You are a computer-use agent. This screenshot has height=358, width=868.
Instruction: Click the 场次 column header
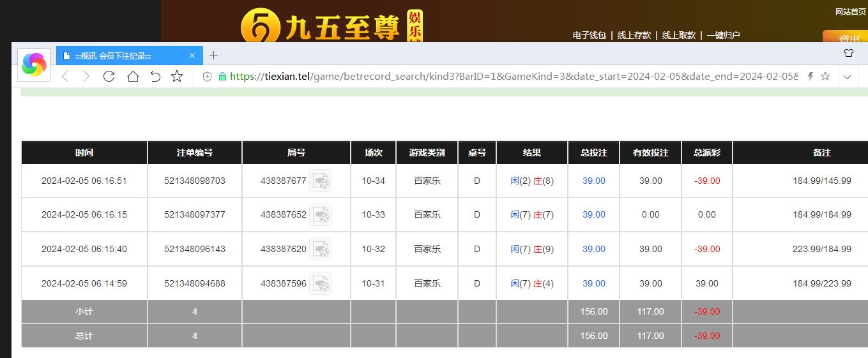click(x=374, y=153)
